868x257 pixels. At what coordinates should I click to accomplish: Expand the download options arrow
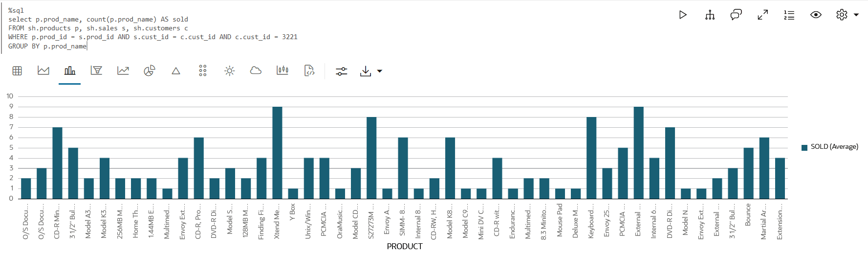click(380, 71)
